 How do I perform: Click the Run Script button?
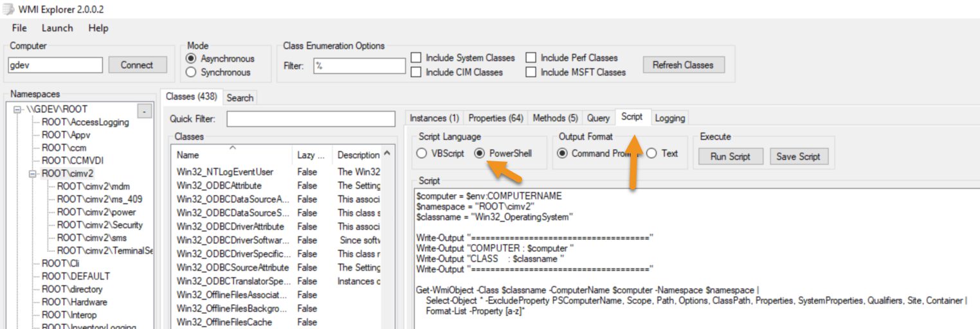coord(730,157)
